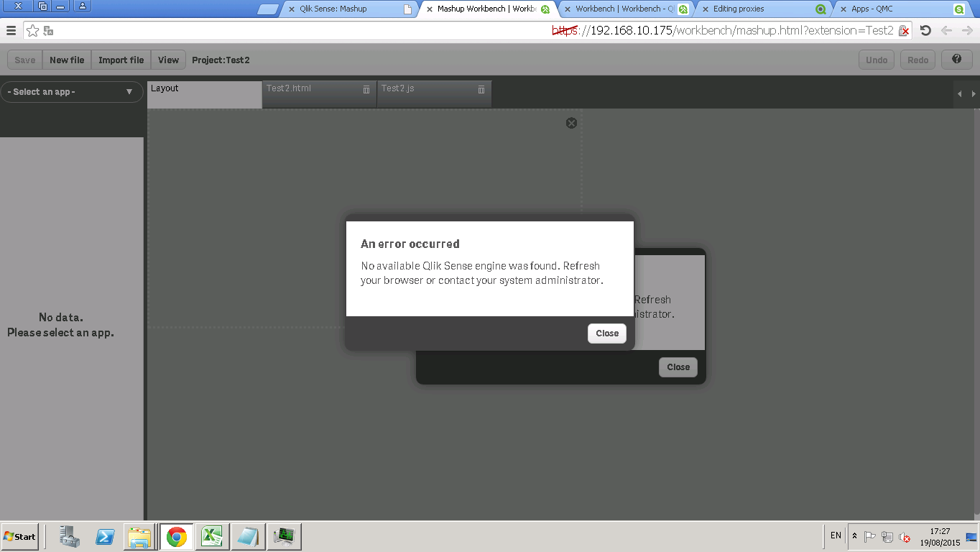This screenshot has height=552, width=980.
Task: Open the notepad icon on taskbar
Action: coord(248,536)
